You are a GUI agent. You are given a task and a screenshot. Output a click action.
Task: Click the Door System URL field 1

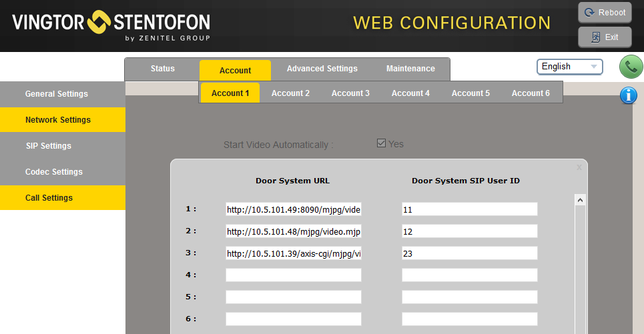click(294, 209)
